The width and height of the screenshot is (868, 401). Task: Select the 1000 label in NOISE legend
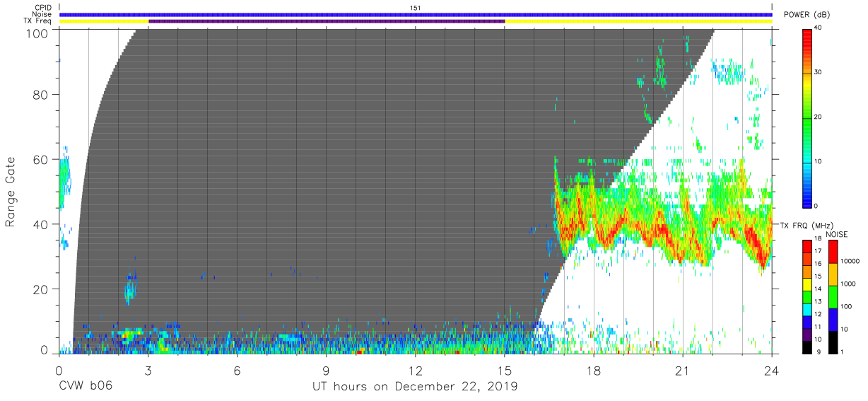[x=847, y=284]
